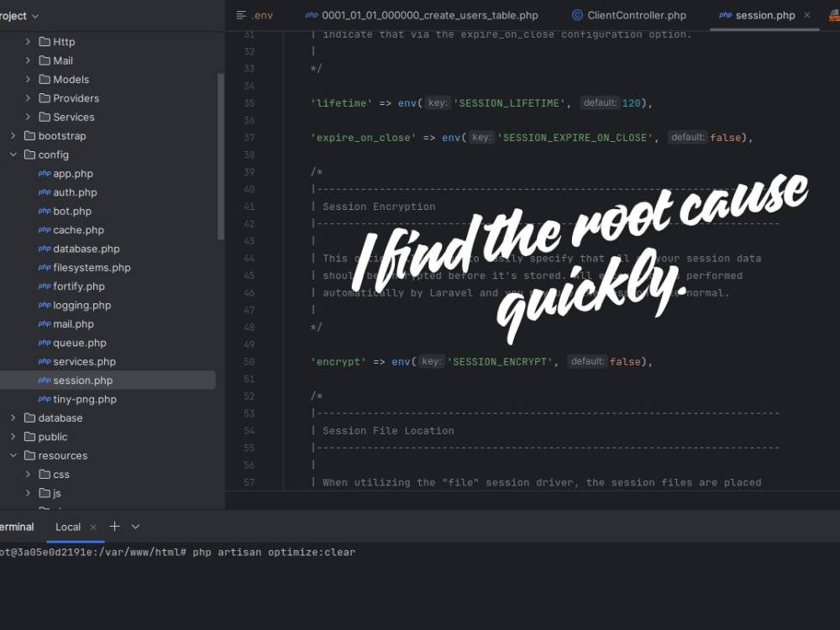Click the Providers folder icon
Screen dimensions: 840x630
point(45,98)
